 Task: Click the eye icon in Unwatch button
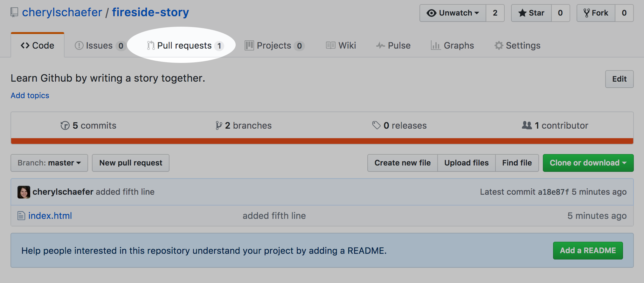click(x=432, y=13)
